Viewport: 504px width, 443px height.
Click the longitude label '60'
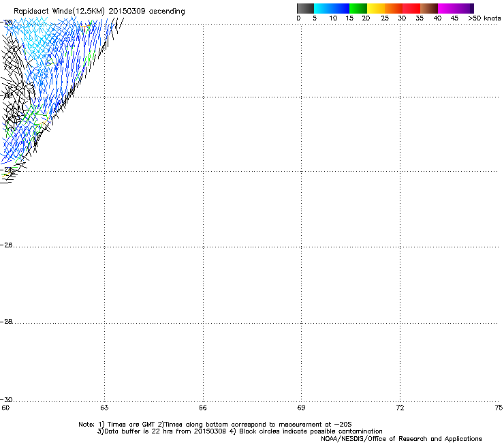[5, 408]
